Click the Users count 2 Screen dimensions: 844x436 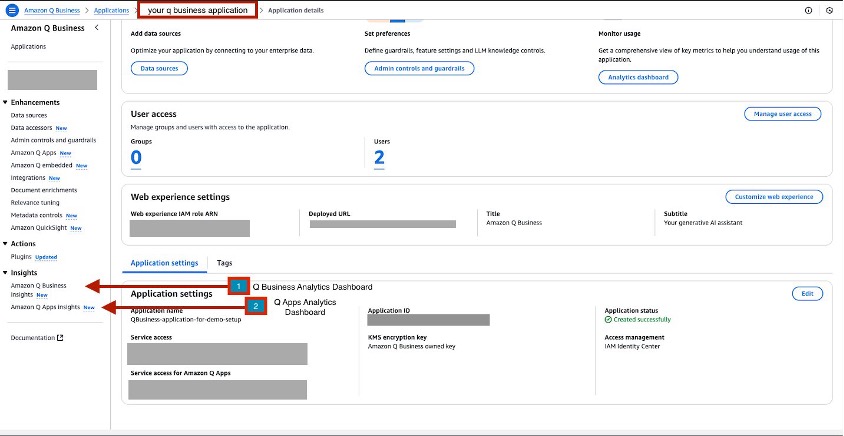tap(379, 158)
